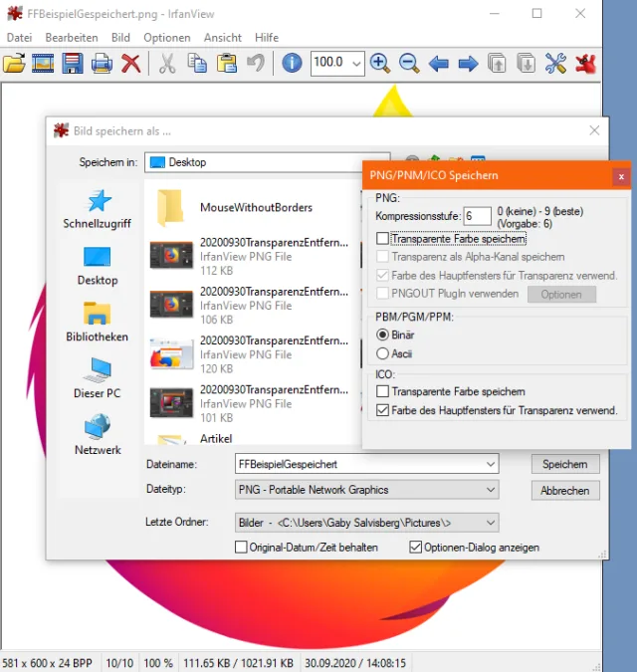Select the 112 KB PNG file thumbnail
The width and height of the screenshot is (637, 672).
pyautogui.click(x=171, y=255)
